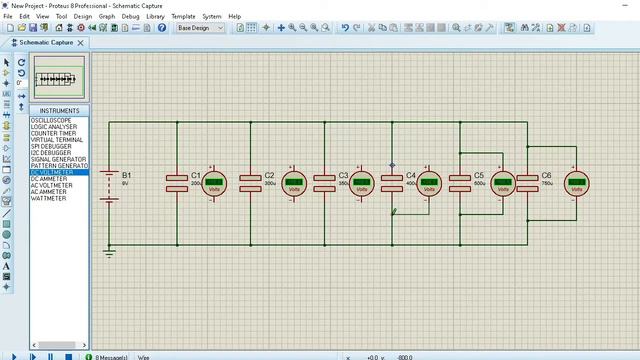The width and height of the screenshot is (640, 360).
Task: Open the Design menu
Action: click(83, 16)
